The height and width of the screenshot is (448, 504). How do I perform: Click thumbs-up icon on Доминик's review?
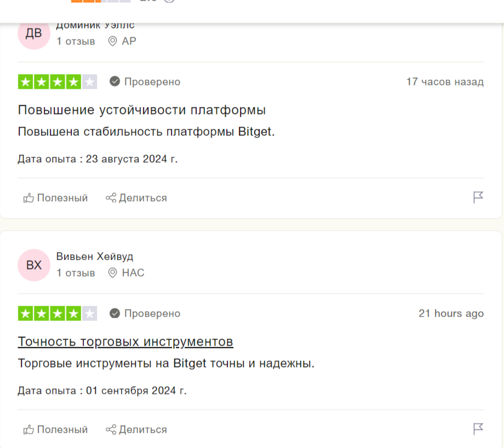(x=28, y=198)
